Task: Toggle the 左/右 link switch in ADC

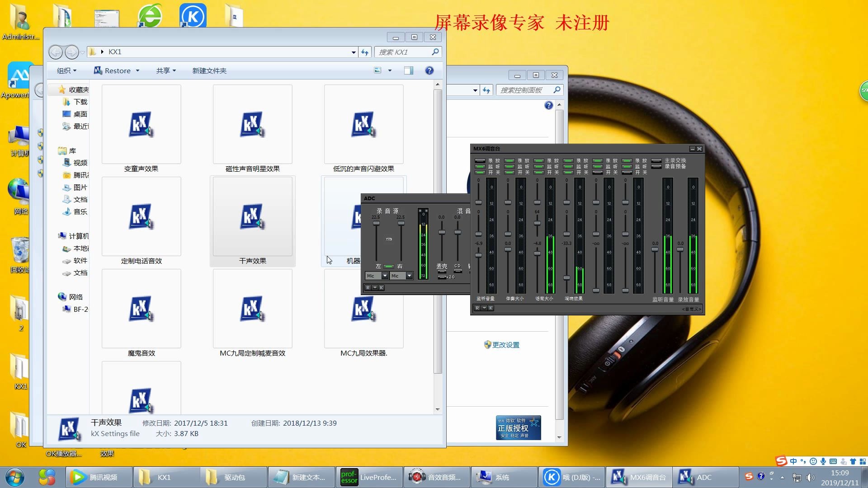Action: click(x=388, y=266)
